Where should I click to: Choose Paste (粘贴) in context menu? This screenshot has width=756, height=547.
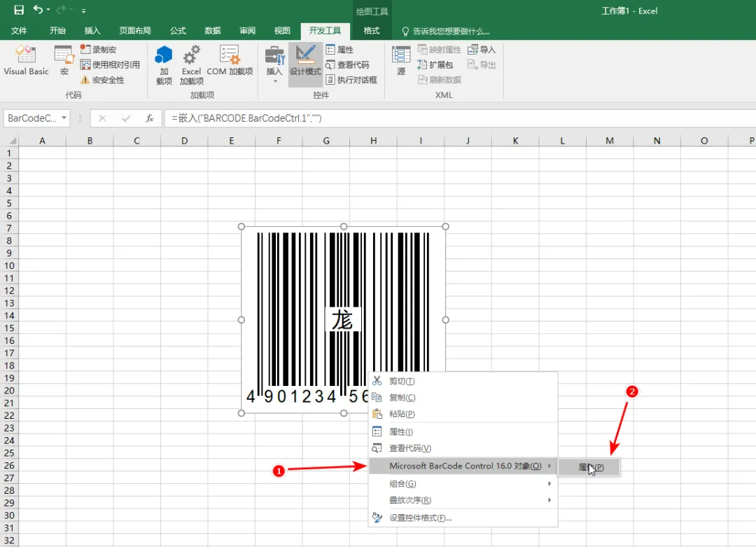point(463,414)
